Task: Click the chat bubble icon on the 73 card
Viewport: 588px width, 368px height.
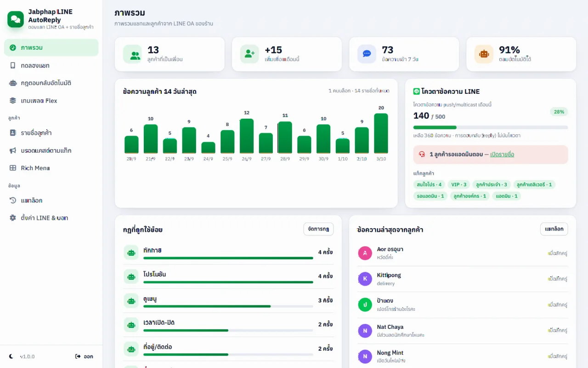Action: pos(367,54)
